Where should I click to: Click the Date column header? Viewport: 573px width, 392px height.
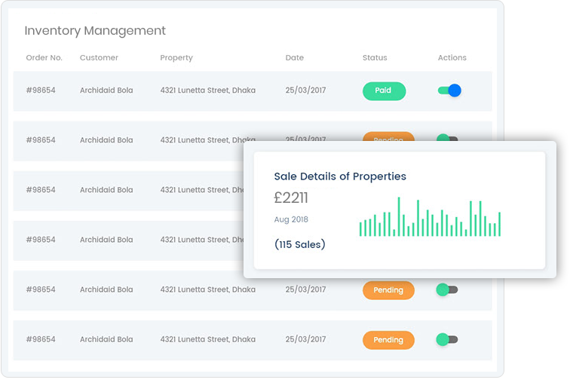click(295, 57)
